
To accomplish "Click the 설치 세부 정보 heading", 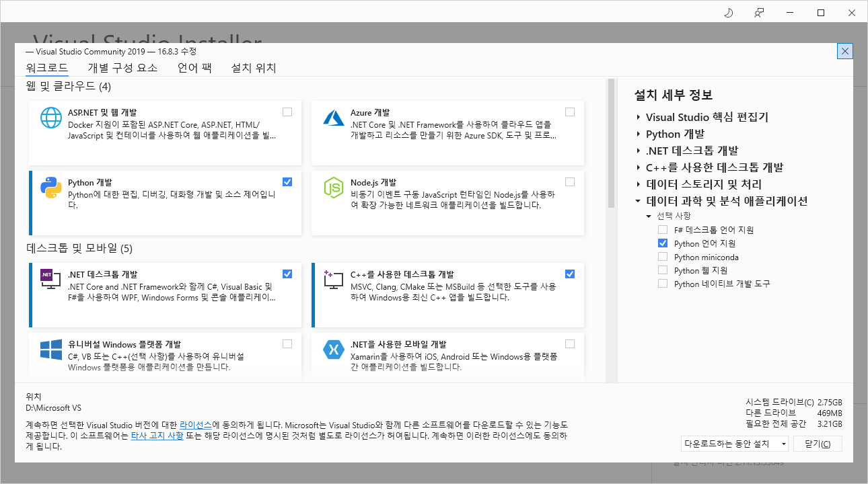I will tap(674, 95).
